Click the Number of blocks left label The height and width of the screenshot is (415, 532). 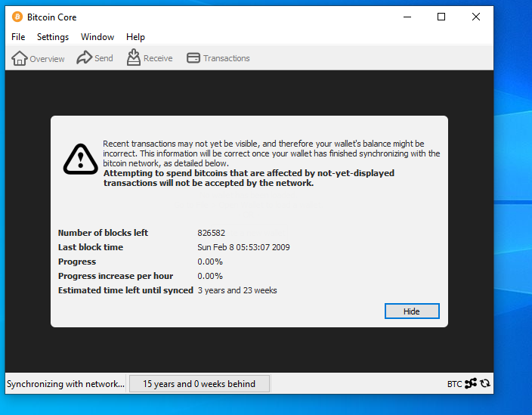tap(103, 233)
